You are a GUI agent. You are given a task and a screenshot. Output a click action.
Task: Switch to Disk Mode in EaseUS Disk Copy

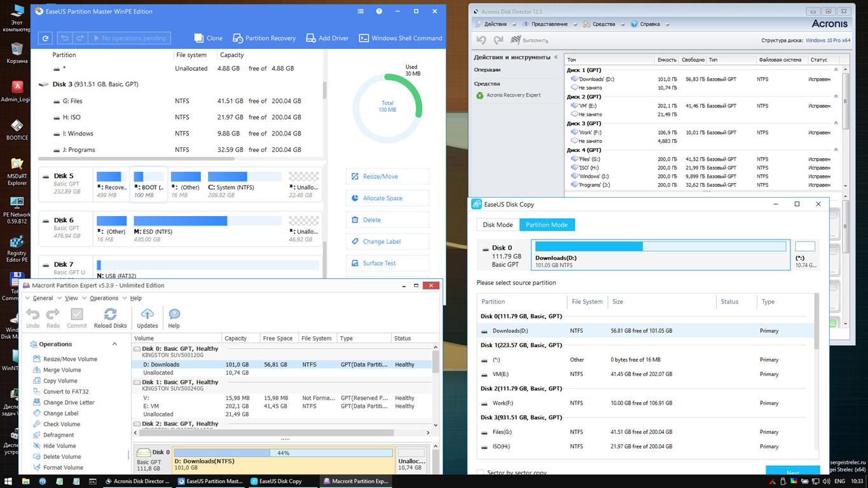[x=497, y=224]
